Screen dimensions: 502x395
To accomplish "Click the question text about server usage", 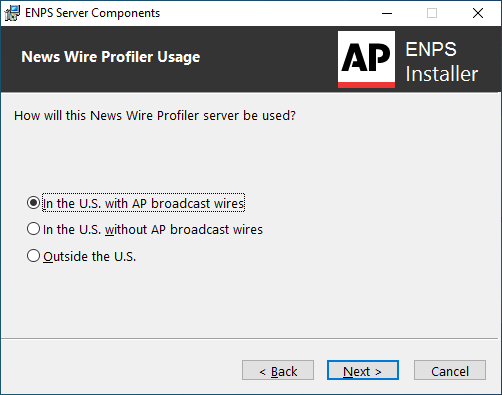I will click(155, 116).
